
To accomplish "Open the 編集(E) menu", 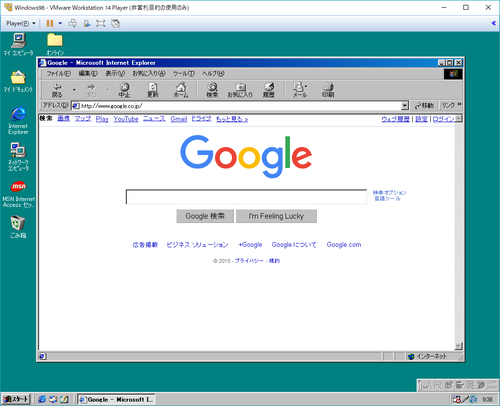I will click(x=88, y=74).
